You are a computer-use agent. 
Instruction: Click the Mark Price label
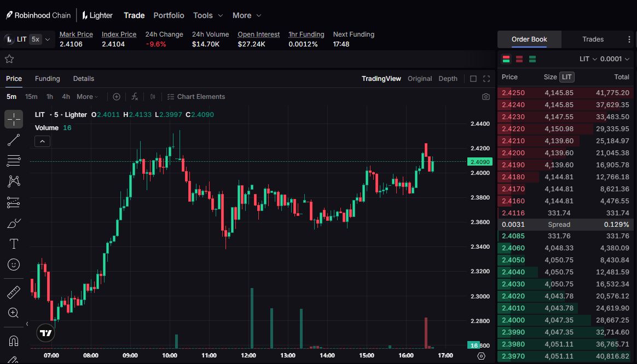point(76,34)
